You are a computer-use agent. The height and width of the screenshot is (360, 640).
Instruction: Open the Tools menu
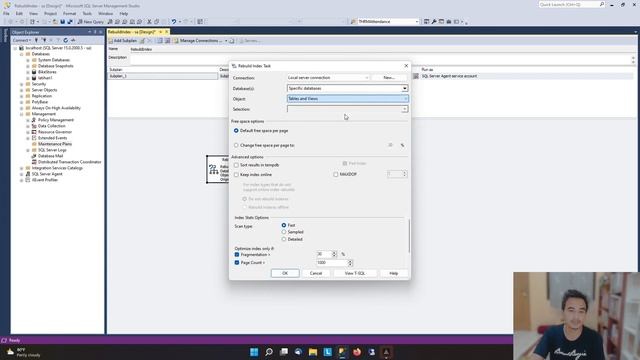coord(87,13)
